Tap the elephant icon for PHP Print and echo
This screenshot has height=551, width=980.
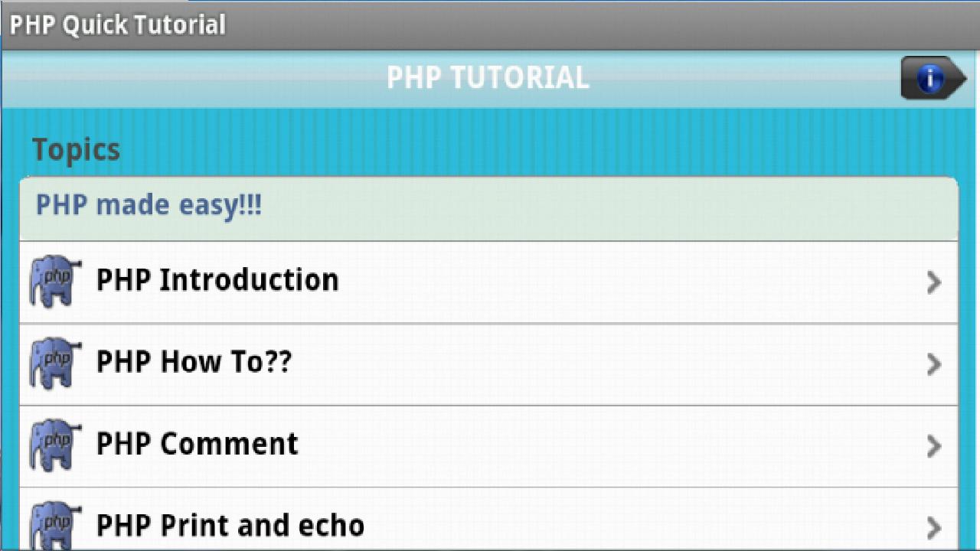coord(55,526)
